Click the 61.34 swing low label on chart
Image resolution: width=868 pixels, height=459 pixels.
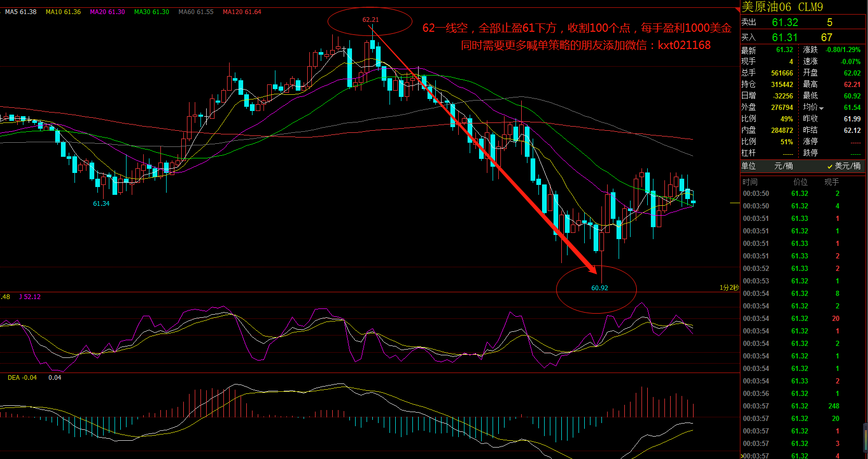(x=101, y=204)
